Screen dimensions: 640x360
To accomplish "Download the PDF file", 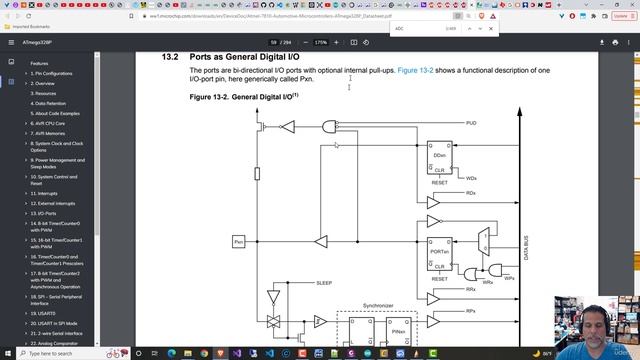I will tap(602, 42).
